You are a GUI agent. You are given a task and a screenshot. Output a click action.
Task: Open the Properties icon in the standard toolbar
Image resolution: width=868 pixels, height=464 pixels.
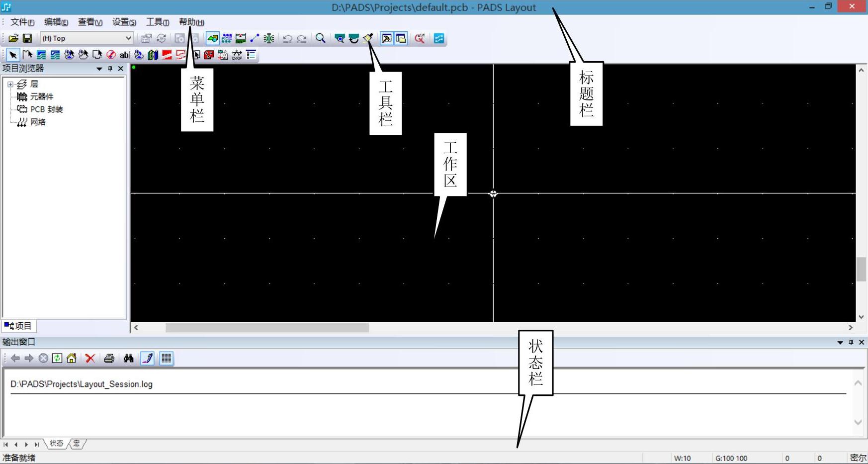[x=146, y=38]
